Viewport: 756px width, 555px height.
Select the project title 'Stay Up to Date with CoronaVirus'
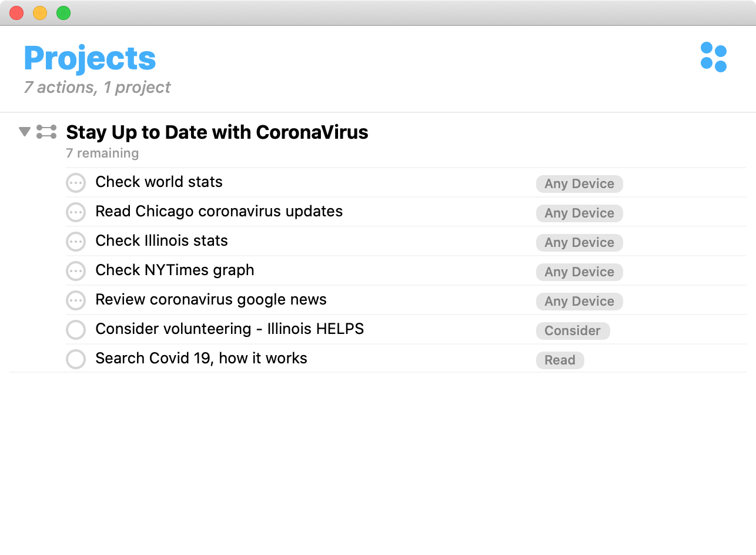pyautogui.click(x=217, y=132)
